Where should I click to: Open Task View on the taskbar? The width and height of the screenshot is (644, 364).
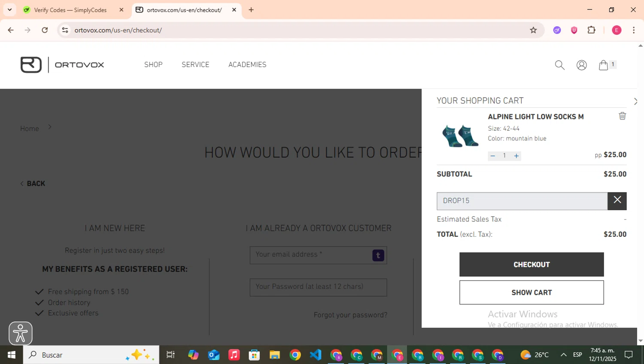click(170, 355)
